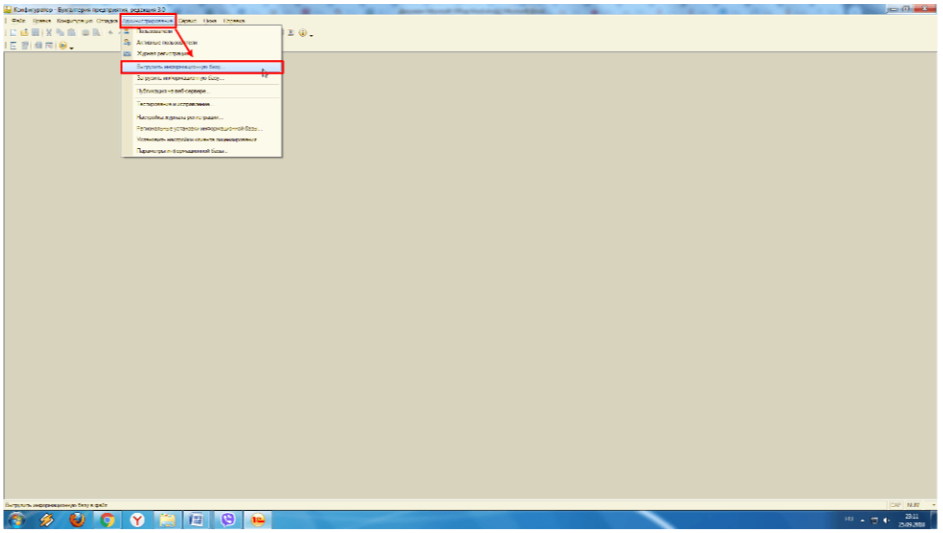Open Firefox from the taskbar
This screenshot has width=943, height=533.
point(77,520)
